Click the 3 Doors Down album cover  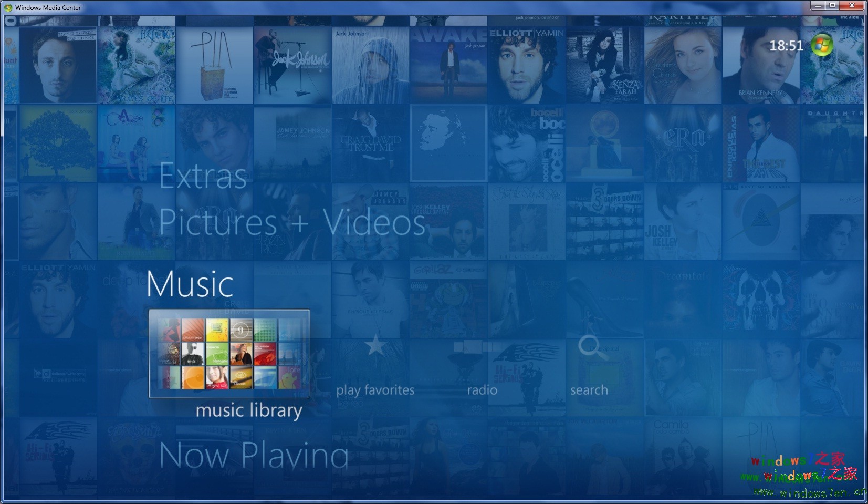pyautogui.click(x=605, y=222)
